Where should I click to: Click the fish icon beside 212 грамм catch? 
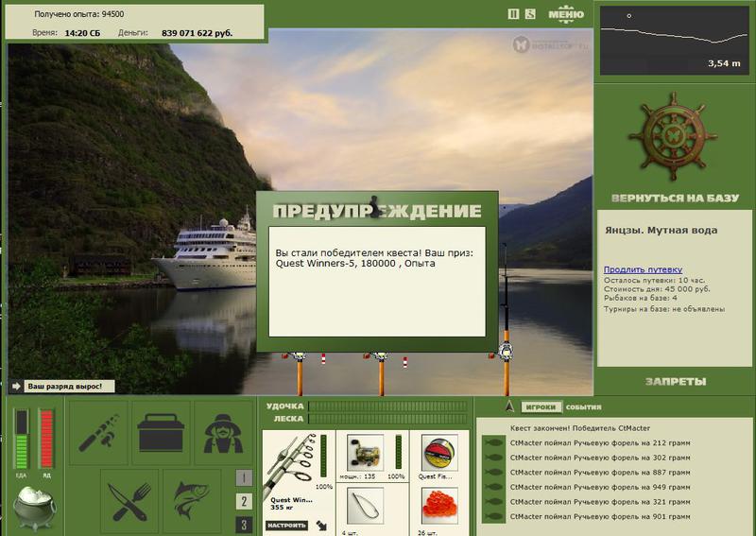click(x=492, y=443)
